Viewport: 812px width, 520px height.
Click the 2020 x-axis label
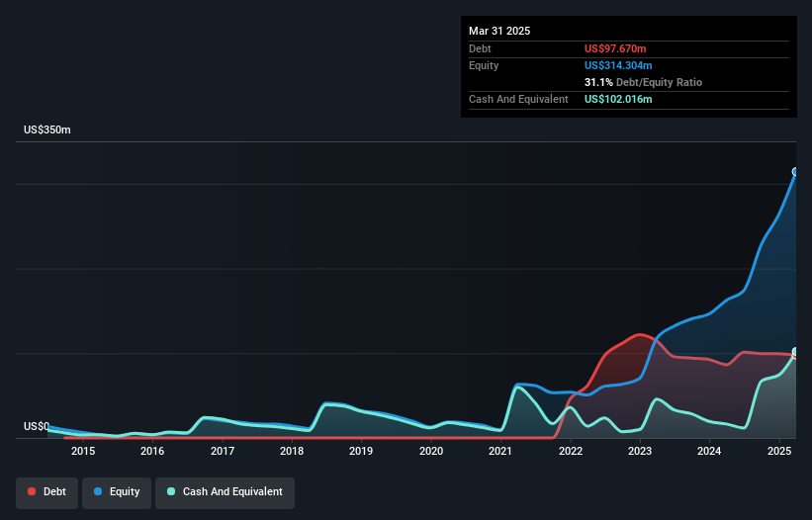click(x=431, y=451)
